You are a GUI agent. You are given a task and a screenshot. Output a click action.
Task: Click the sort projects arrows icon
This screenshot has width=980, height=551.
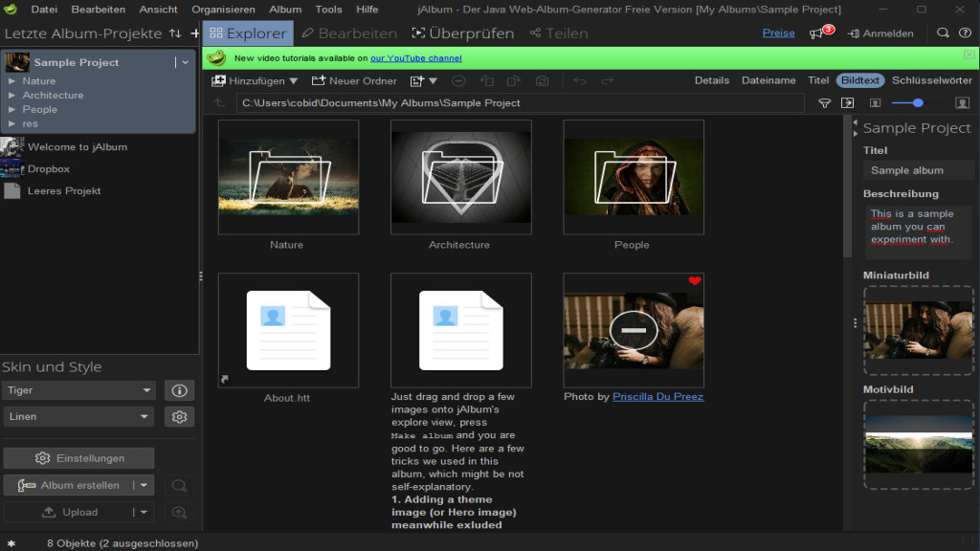pos(175,33)
